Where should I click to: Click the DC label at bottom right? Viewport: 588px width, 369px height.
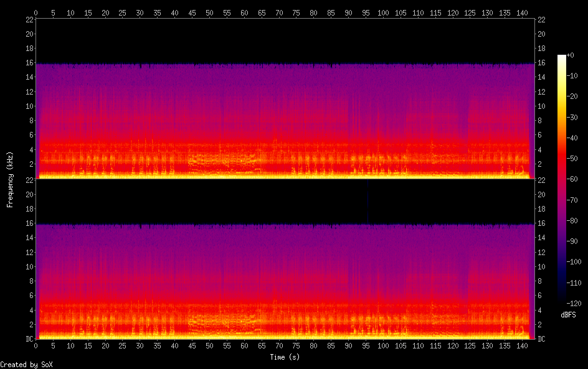tap(541, 339)
